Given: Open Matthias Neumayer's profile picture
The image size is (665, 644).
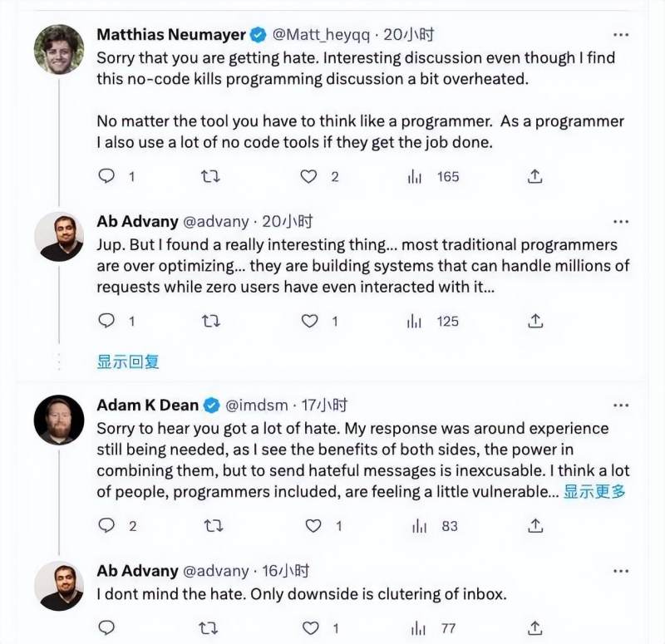Looking at the screenshot, I should pos(59,49).
